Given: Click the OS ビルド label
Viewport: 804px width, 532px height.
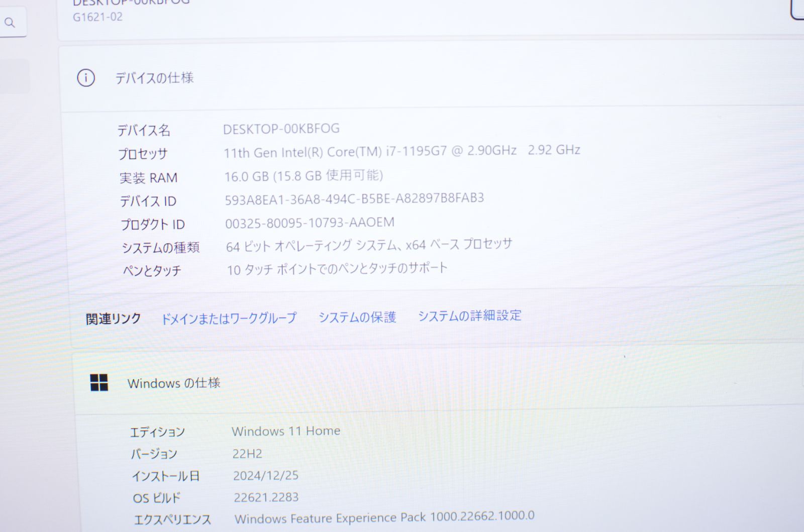Looking at the screenshot, I should pyautogui.click(x=156, y=498).
